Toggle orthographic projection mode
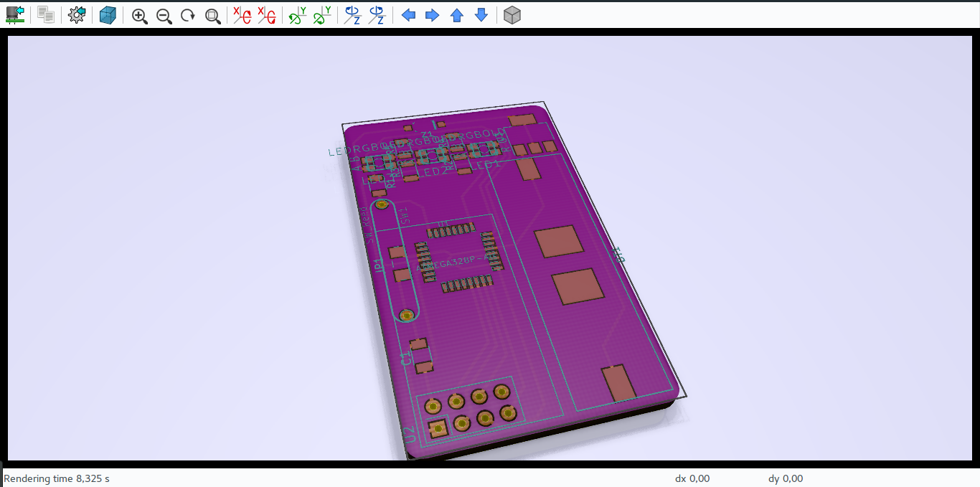This screenshot has width=980, height=487. tap(512, 14)
